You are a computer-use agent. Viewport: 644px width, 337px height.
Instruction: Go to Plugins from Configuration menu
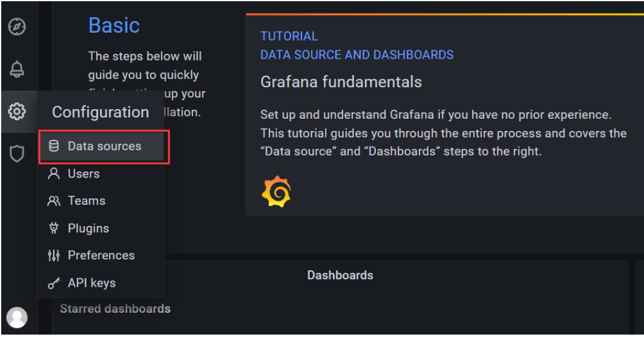click(100, 228)
